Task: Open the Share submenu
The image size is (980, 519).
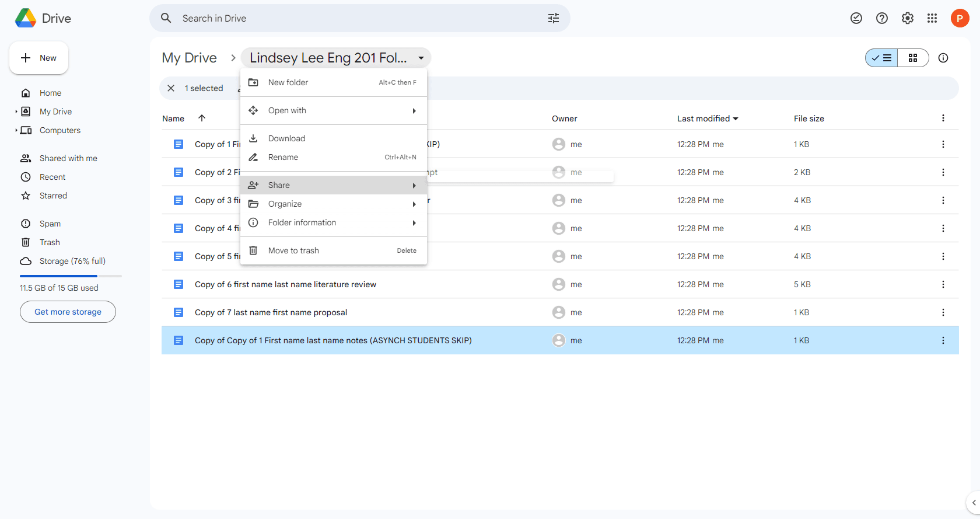Action: (334, 185)
